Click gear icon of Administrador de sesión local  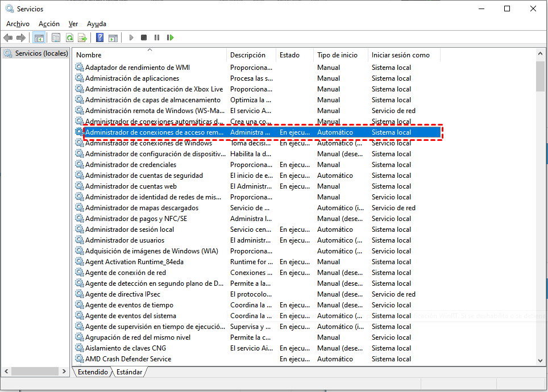(80, 229)
